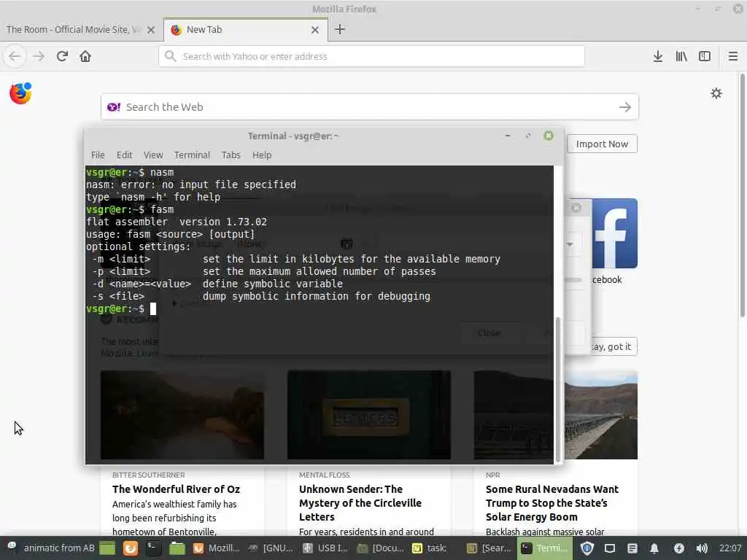Select the New Tab tab
The image size is (747, 560).
245,29
